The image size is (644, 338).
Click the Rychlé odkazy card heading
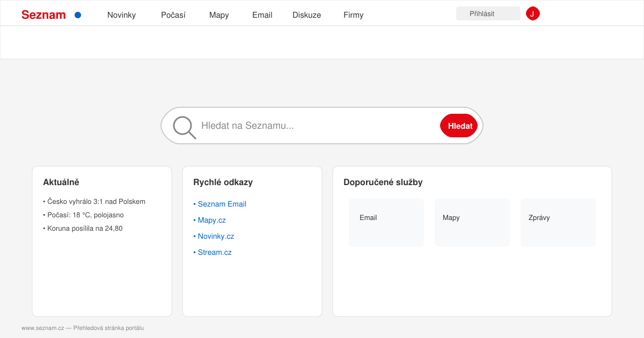(223, 182)
